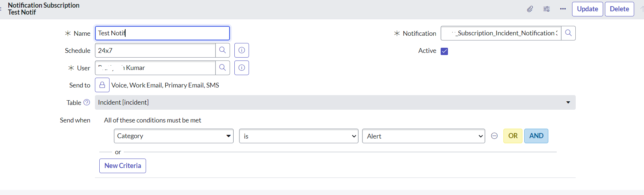Expand the Table dropdown showing Incident
Screen dimensions: 644x195
(x=335, y=102)
